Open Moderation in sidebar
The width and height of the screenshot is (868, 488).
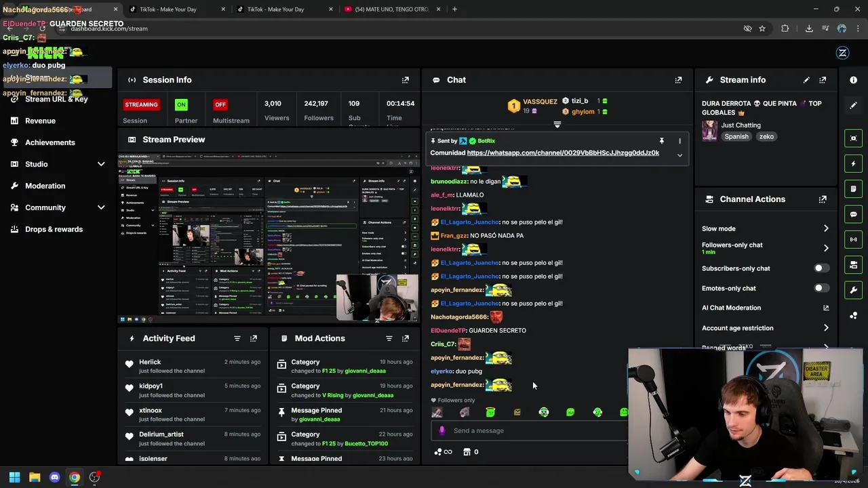click(45, 186)
